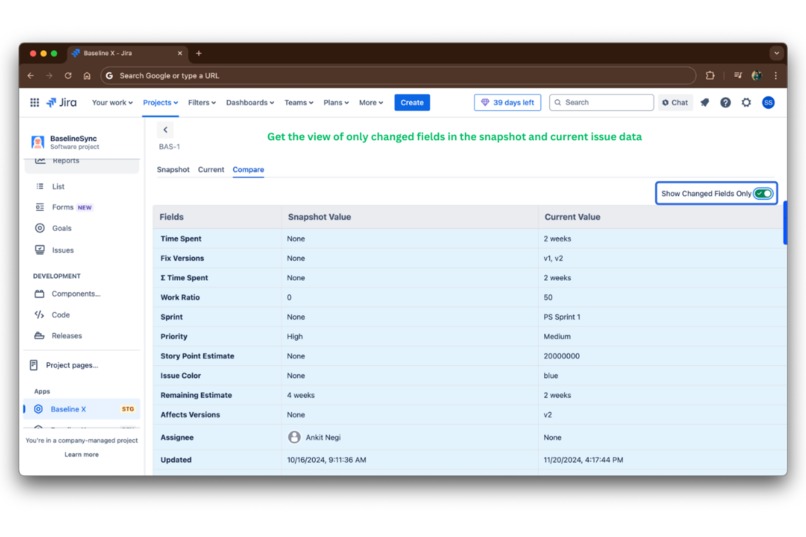Click the Jira logo
Viewport: 806px width, 537px height.
[x=62, y=102]
